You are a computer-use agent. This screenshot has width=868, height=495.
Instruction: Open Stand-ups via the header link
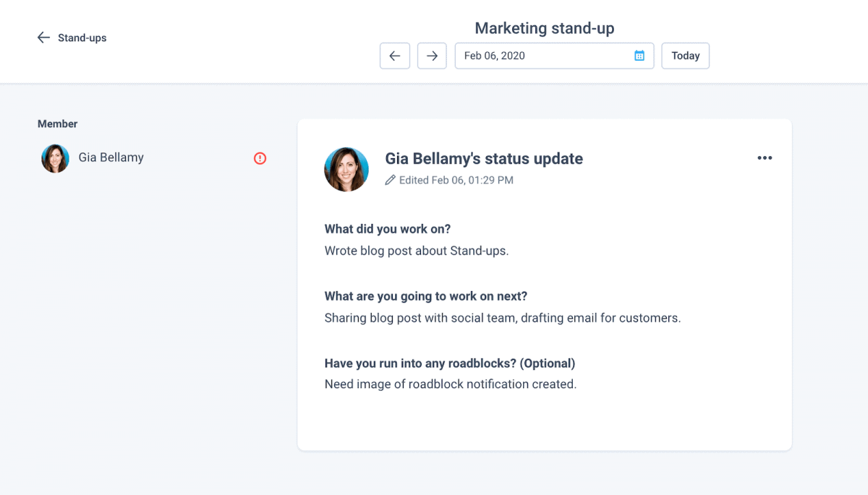[82, 37]
